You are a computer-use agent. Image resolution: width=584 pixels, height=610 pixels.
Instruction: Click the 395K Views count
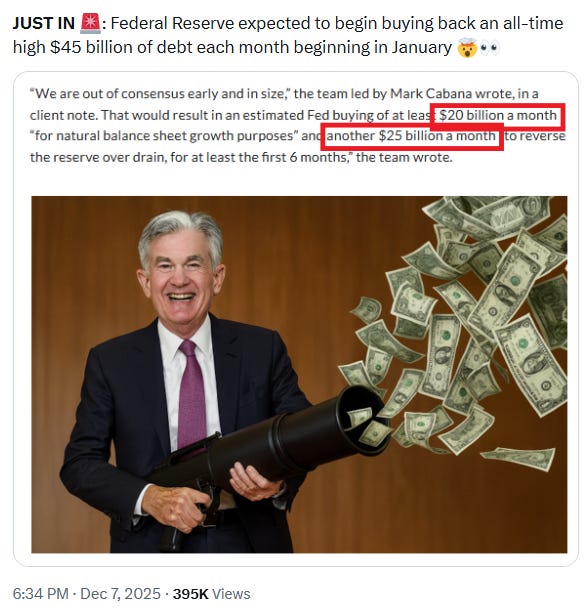(x=211, y=594)
